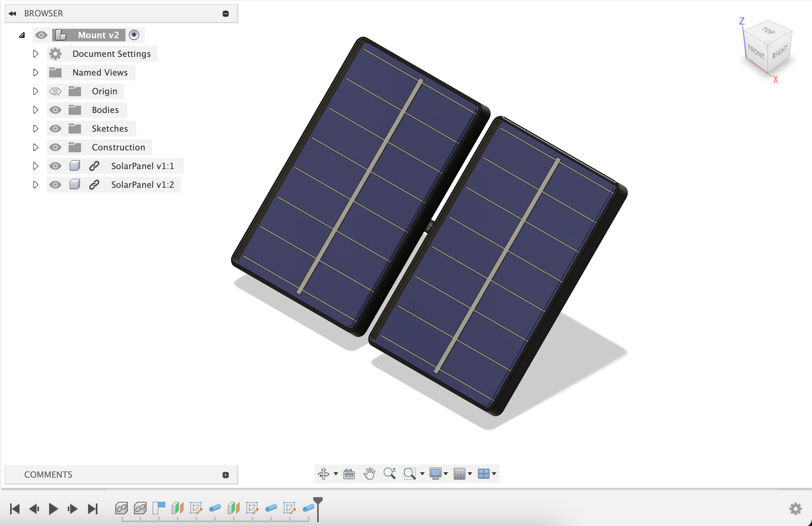Show the hidden Origin folder

coord(55,91)
